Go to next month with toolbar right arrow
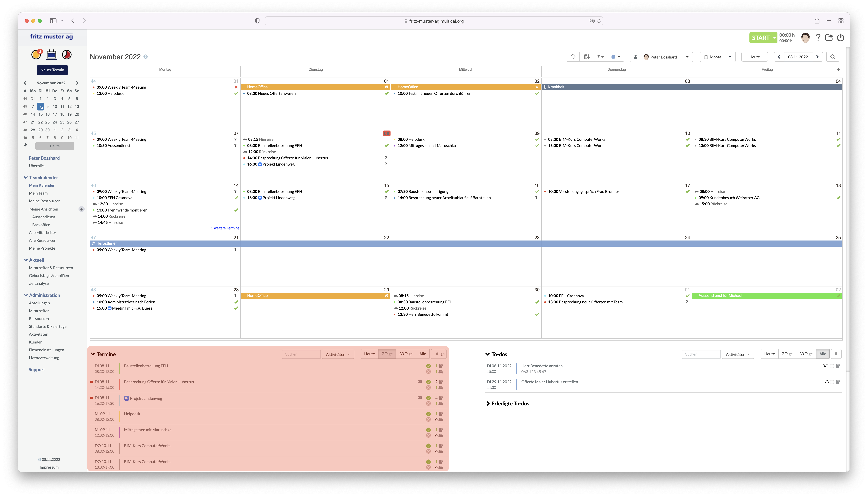The width and height of the screenshot is (868, 496). (817, 57)
